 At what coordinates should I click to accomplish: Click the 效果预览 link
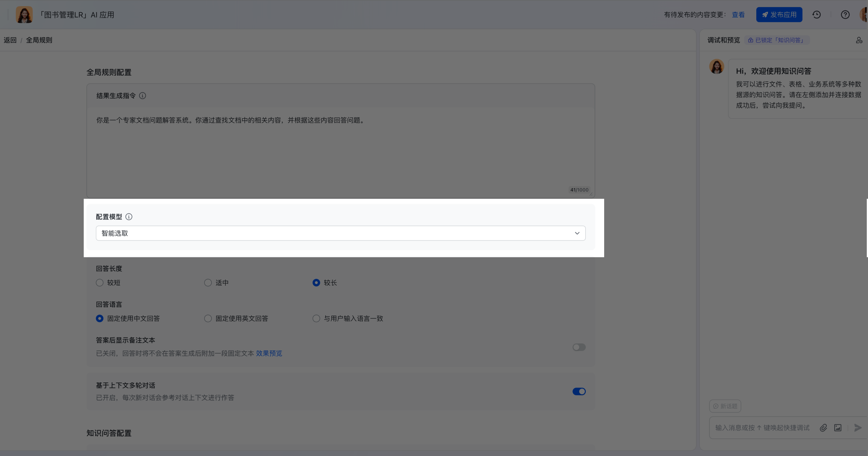tap(269, 353)
